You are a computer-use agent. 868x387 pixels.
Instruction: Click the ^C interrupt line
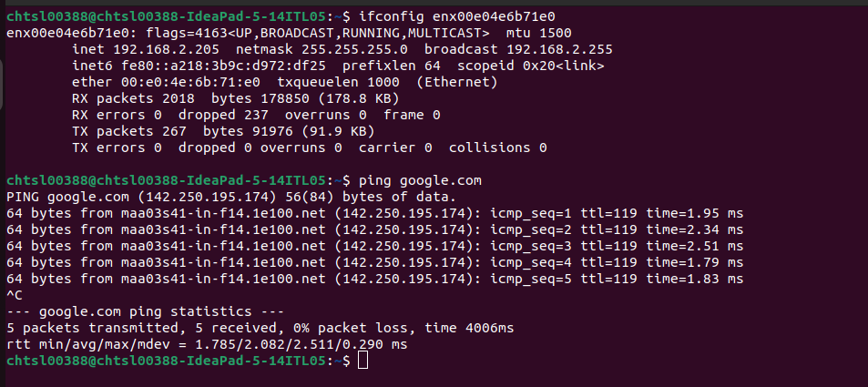pos(14,295)
